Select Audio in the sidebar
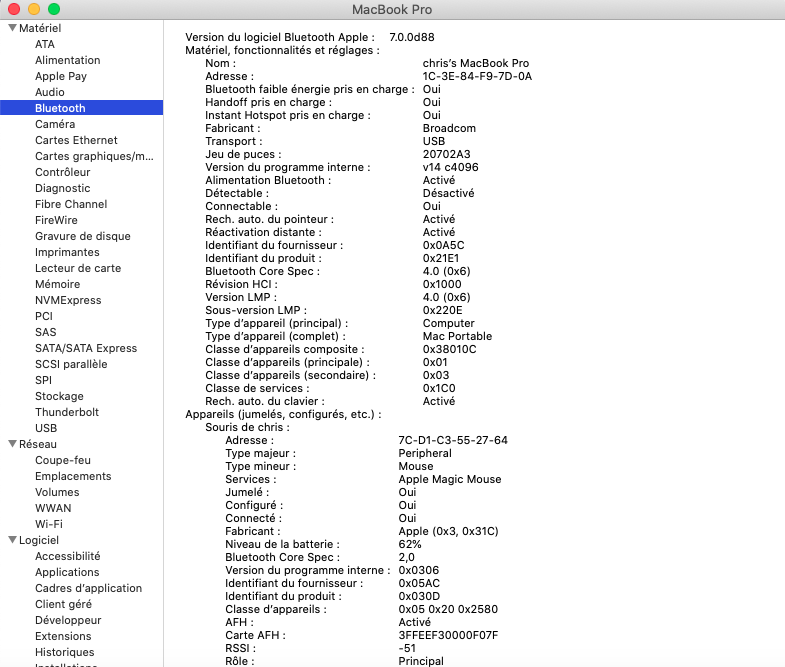The image size is (785, 667). [50, 92]
